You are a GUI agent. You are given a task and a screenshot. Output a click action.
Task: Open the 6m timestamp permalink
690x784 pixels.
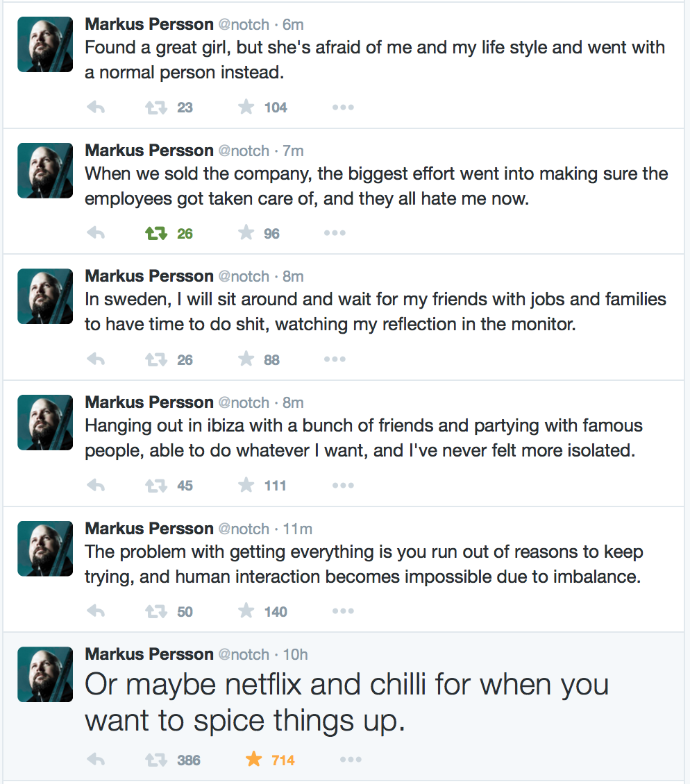coord(293,24)
